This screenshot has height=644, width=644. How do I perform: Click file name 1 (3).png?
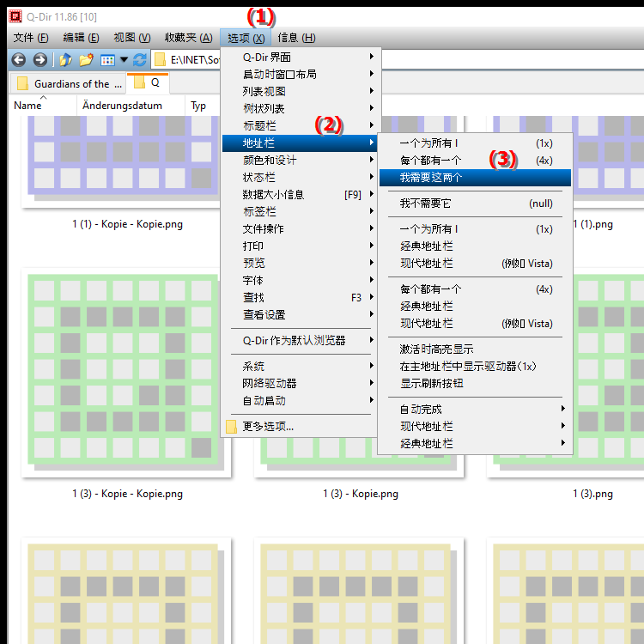pyautogui.click(x=592, y=494)
